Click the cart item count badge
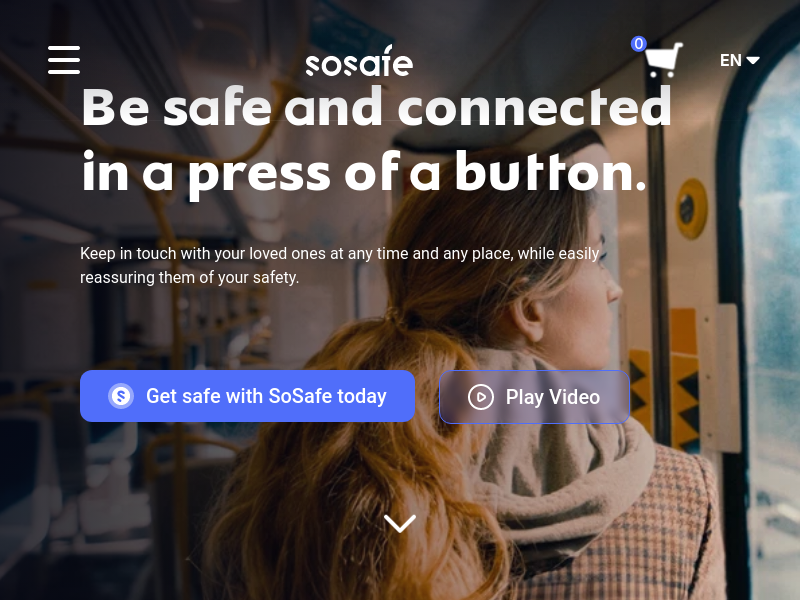The width and height of the screenshot is (800, 600). click(x=638, y=44)
